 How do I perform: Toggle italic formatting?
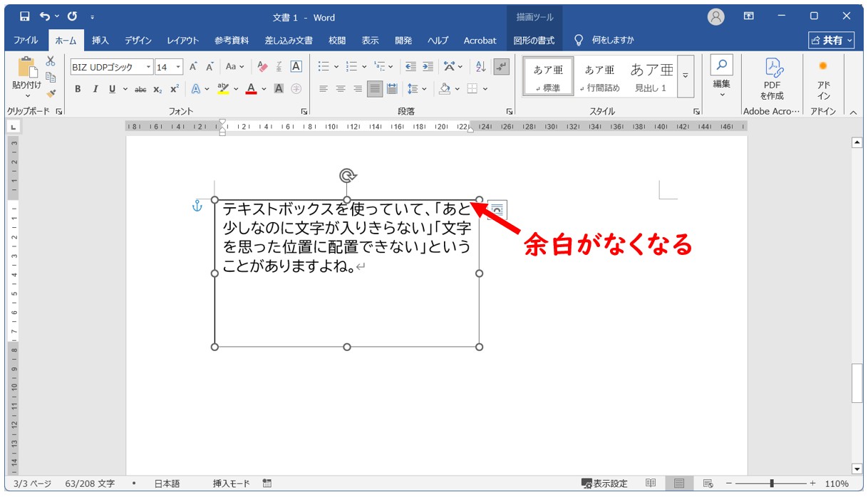point(95,89)
